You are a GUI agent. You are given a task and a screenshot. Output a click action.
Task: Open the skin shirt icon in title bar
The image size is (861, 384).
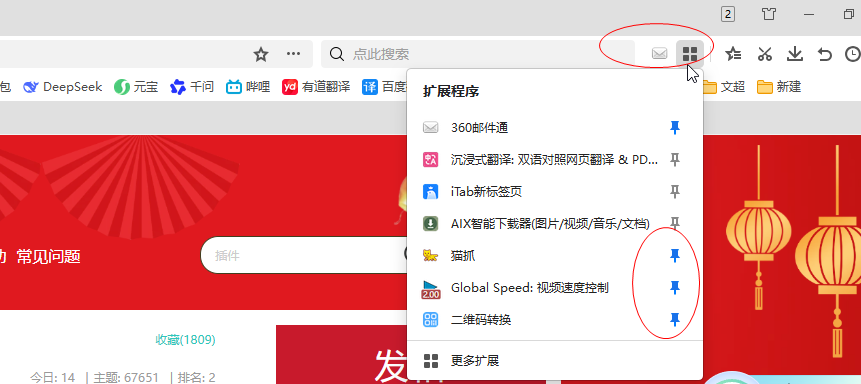coord(769,14)
